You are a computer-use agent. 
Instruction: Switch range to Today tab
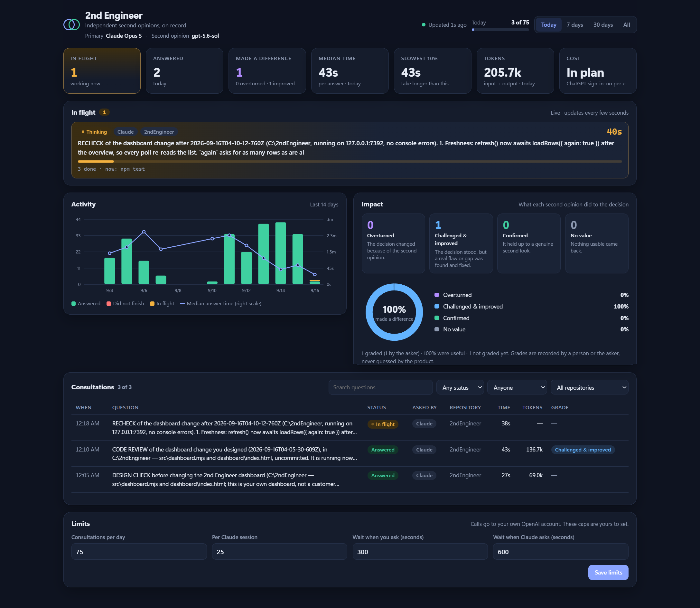[x=548, y=25]
